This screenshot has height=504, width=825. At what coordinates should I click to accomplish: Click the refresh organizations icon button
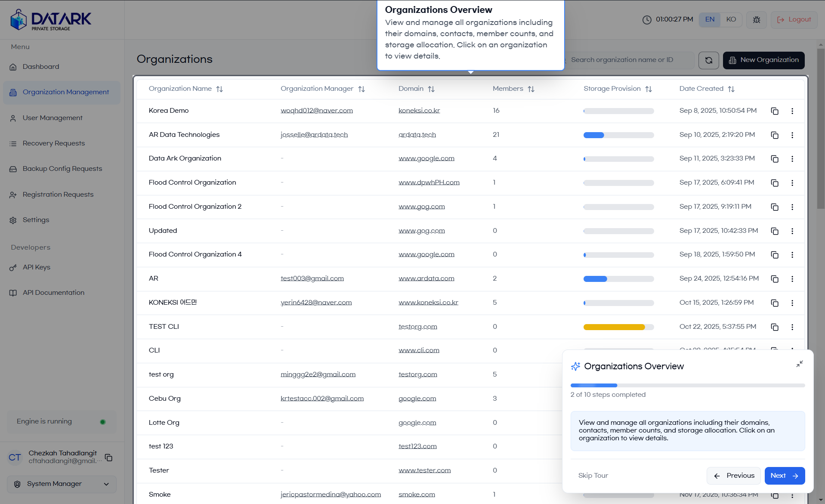click(x=708, y=60)
